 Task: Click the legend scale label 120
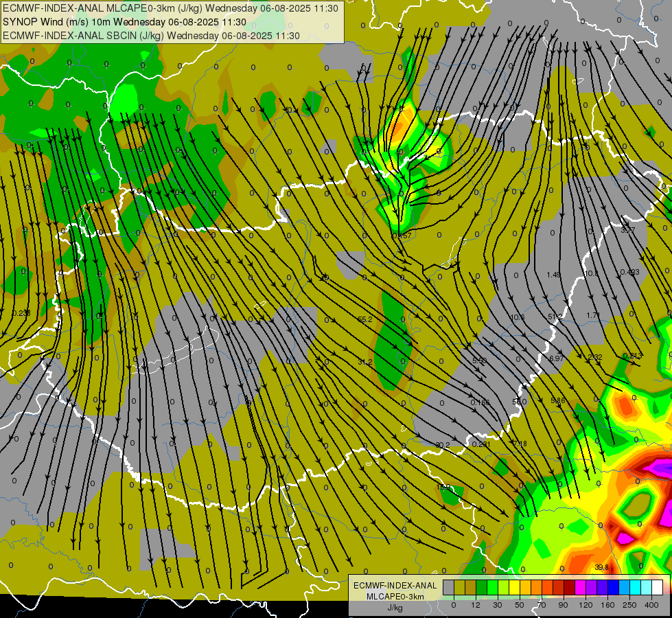(x=586, y=605)
